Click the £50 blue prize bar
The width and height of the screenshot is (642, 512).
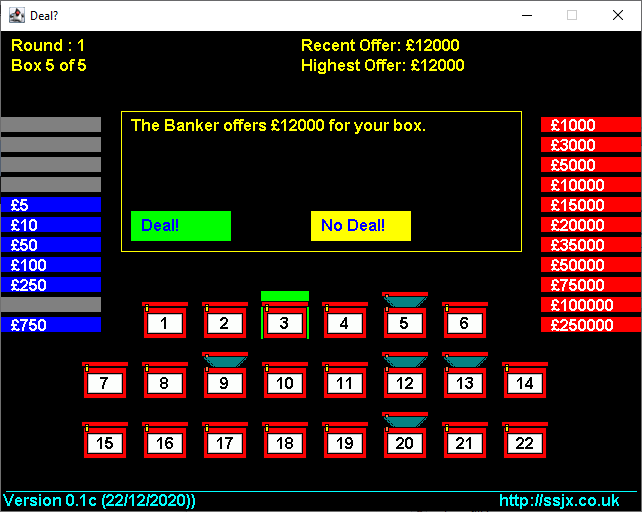click(x=51, y=245)
